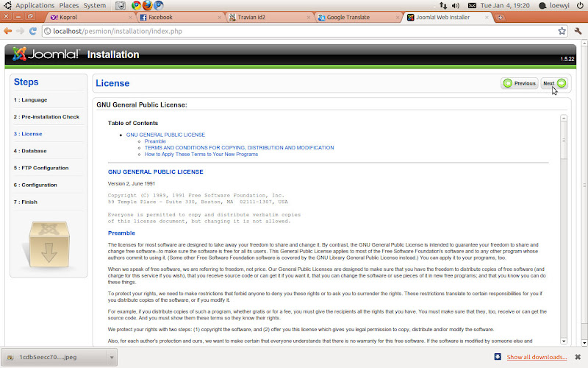Screen dimensions: 588x368
Task: Click the Ubuntu logo icon in the top panel
Action: click(7, 5)
